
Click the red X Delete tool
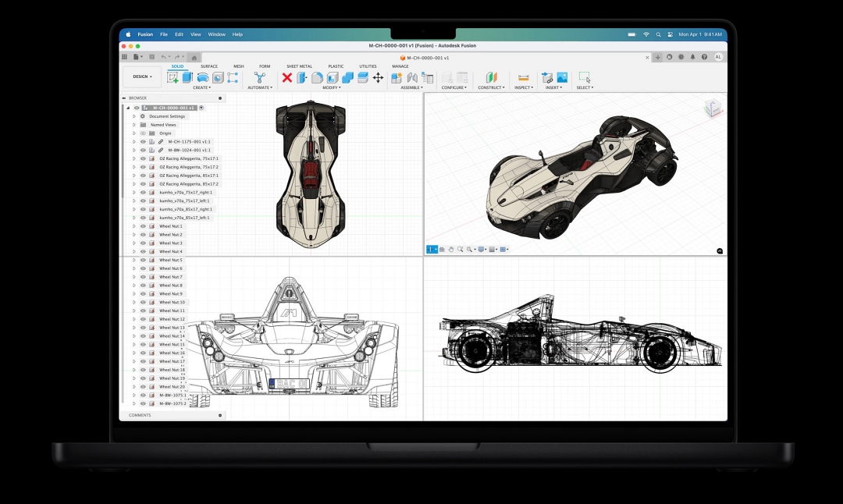tap(287, 78)
